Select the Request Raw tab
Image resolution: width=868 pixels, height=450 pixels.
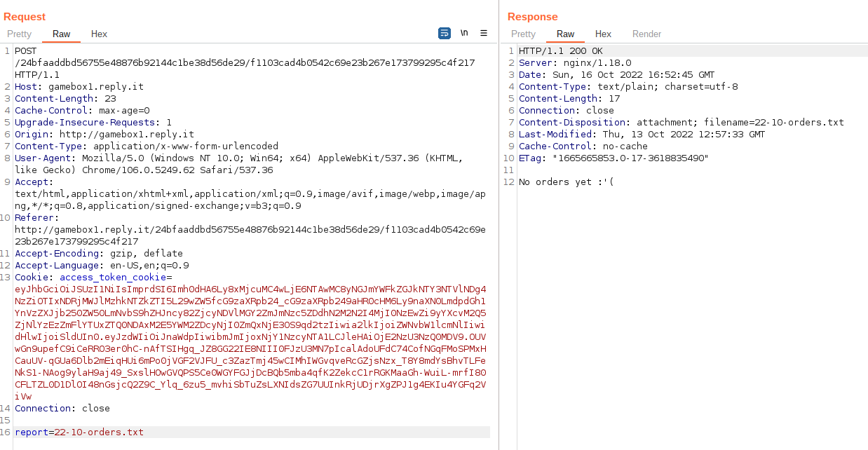coord(62,34)
